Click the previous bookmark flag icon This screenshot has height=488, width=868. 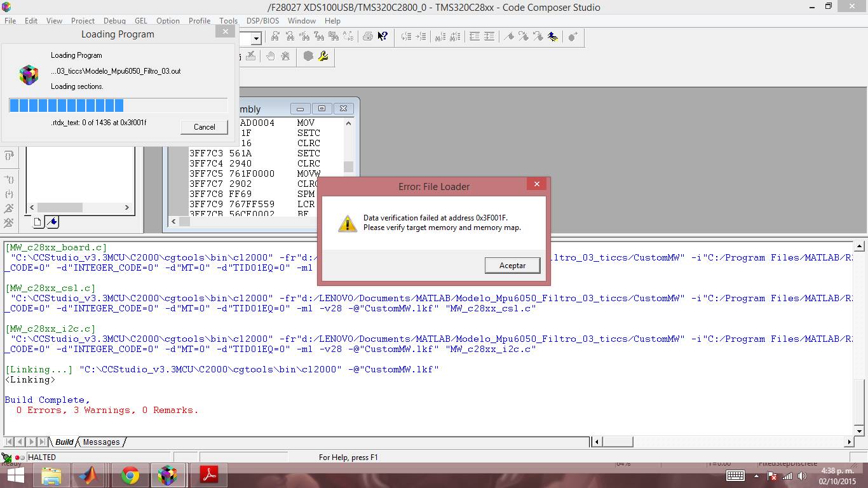538,36
